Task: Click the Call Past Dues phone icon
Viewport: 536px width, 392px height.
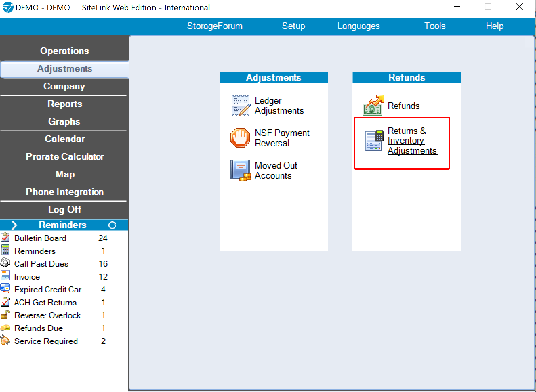Action: [5, 263]
